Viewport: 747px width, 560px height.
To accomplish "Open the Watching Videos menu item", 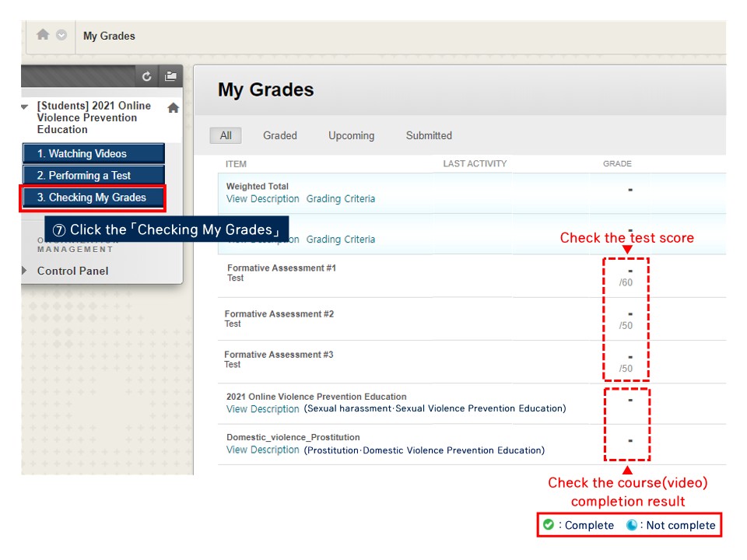I will (93, 154).
